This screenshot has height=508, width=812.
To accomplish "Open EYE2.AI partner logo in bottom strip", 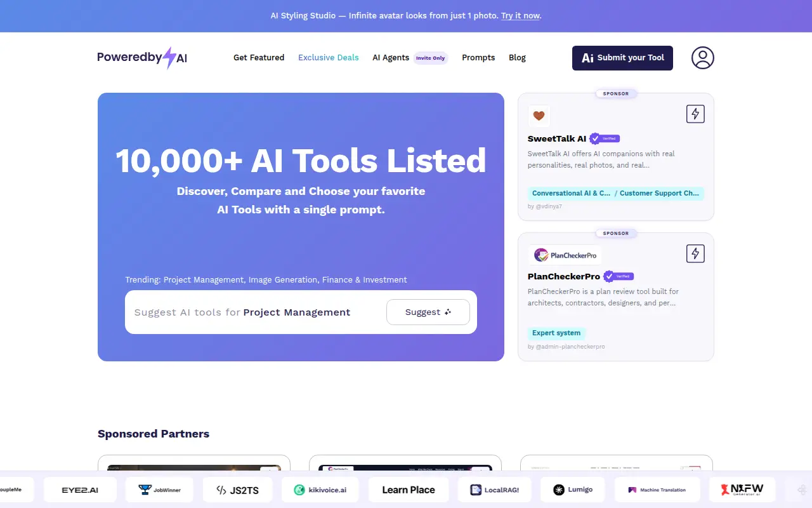I will pos(80,490).
